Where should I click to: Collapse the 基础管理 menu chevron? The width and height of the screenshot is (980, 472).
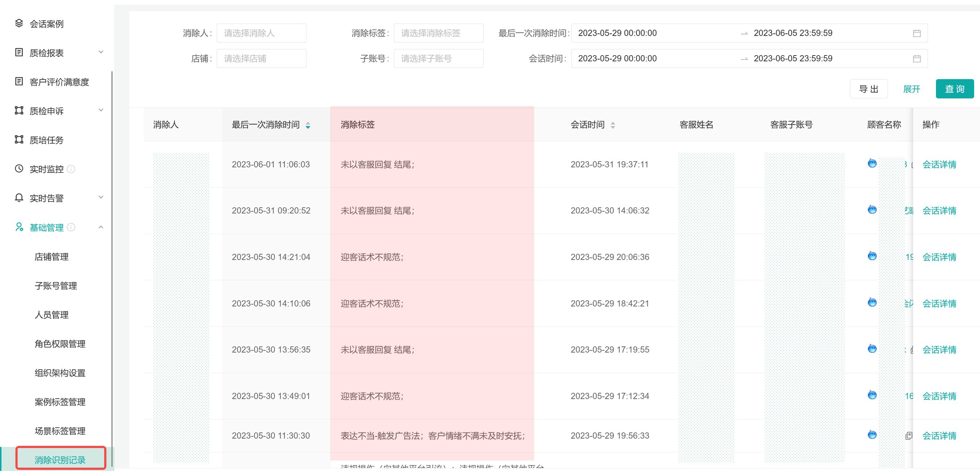pyautogui.click(x=101, y=227)
